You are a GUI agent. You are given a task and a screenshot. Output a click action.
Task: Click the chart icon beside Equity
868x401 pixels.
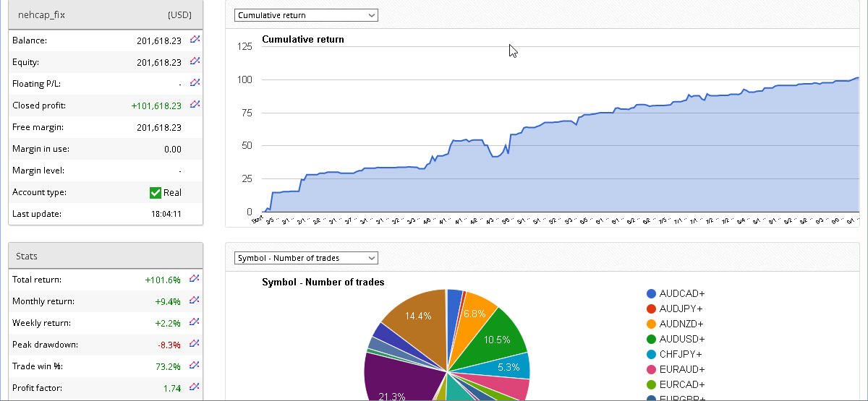click(x=194, y=62)
